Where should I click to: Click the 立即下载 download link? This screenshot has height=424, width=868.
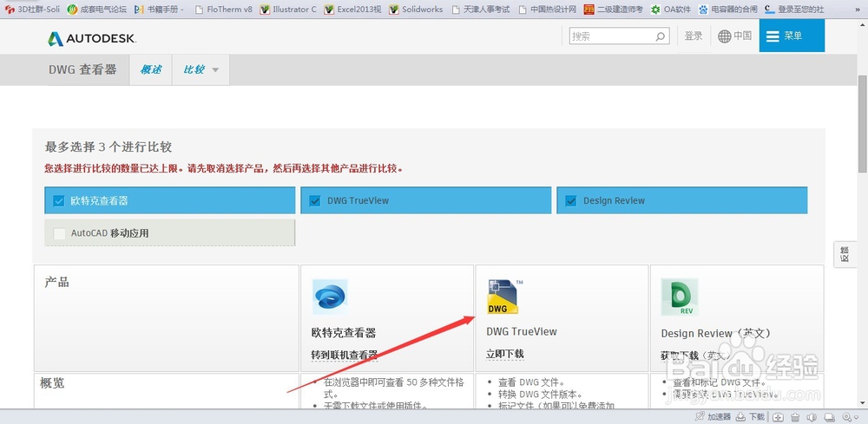coord(505,354)
